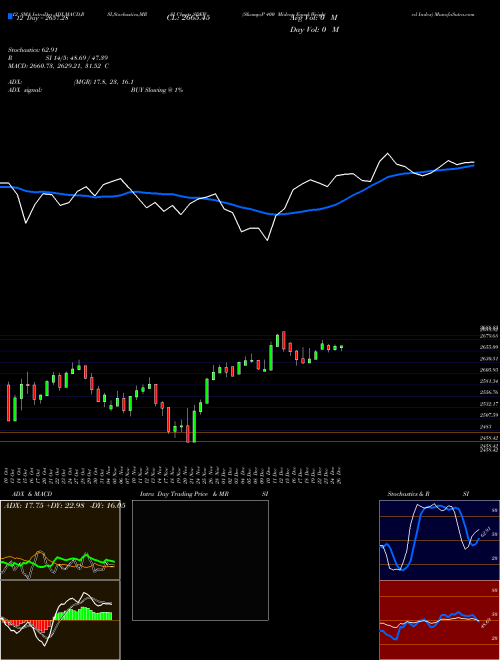Select the 'Stochastics: 62.91' reading
This screenshot has width=500, height=660.
tap(32, 50)
